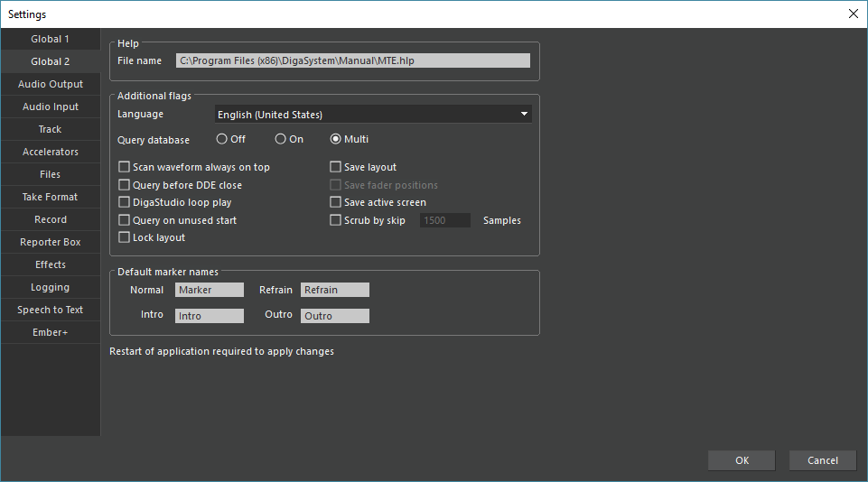Select the Reporter Box tab

click(x=50, y=242)
